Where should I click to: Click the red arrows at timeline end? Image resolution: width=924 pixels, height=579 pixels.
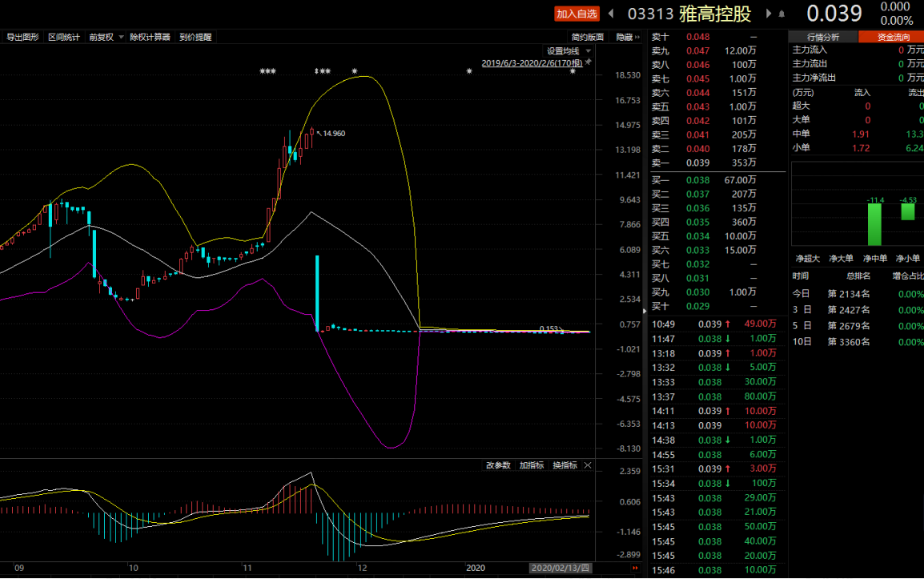(x=635, y=568)
